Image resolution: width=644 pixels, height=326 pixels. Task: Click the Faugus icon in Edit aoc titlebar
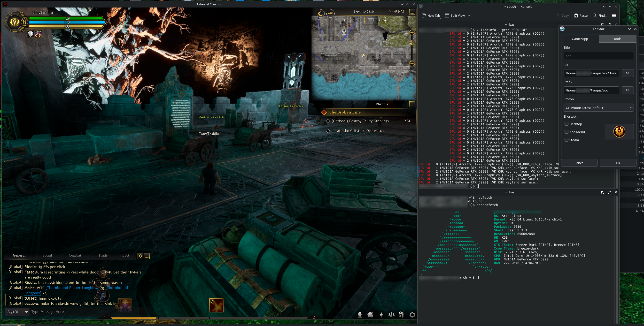click(x=562, y=29)
